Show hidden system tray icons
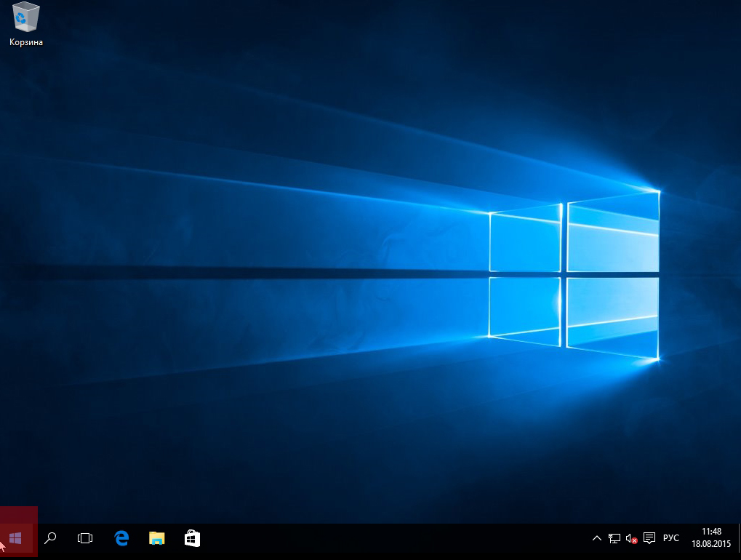The height and width of the screenshot is (560, 741). click(597, 538)
